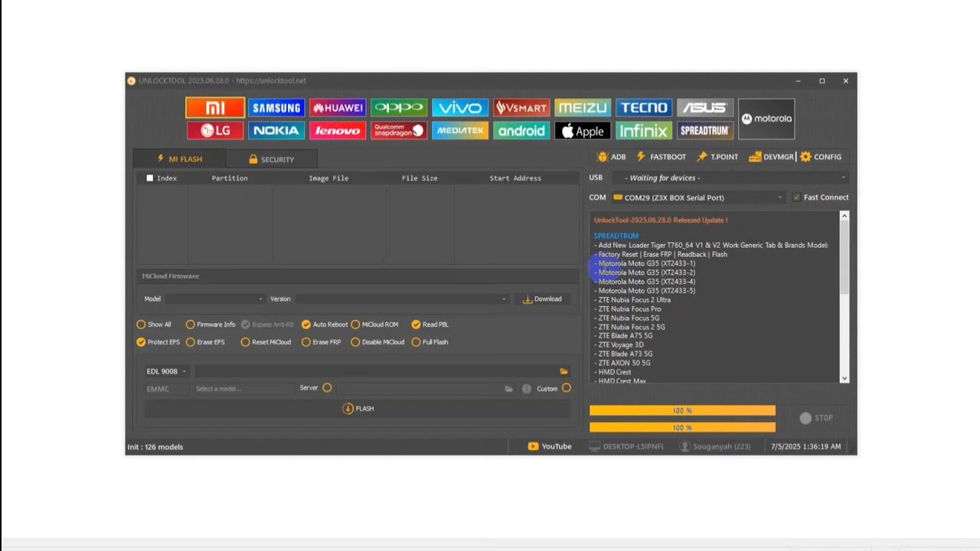Enable the Erase EFS option
Image resolution: width=980 pixels, height=551 pixels.
[x=205, y=342]
